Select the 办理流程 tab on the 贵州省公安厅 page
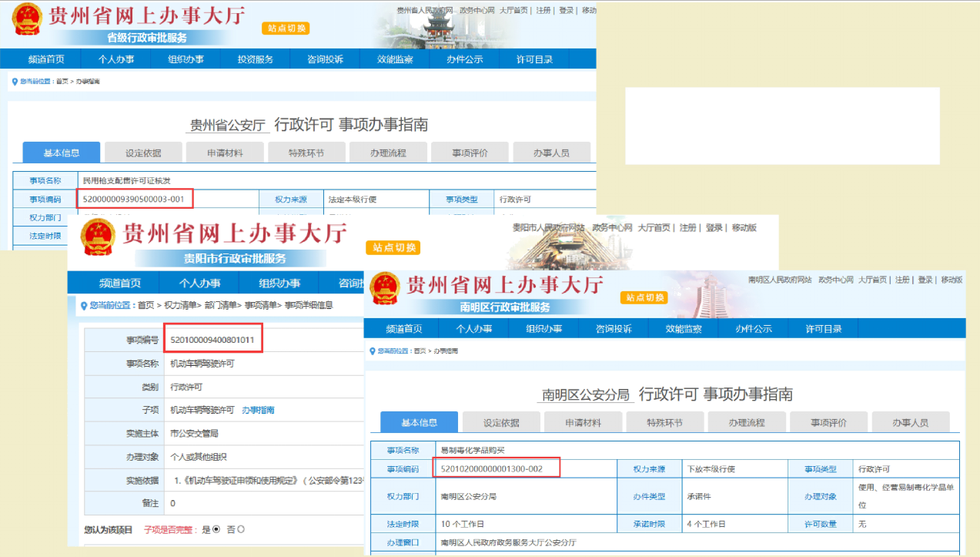The height and width of the screenshot is (557, 980). click(x=388, y=153)
